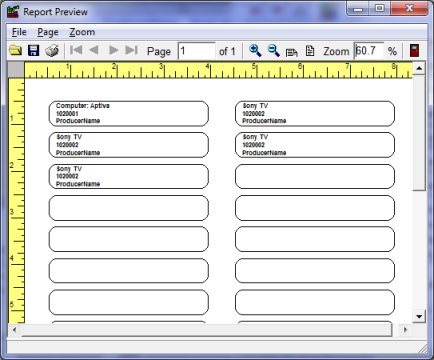Viewport: 434px width, 360px height.
Task: Open the File menu
Action: coord(19,32)
